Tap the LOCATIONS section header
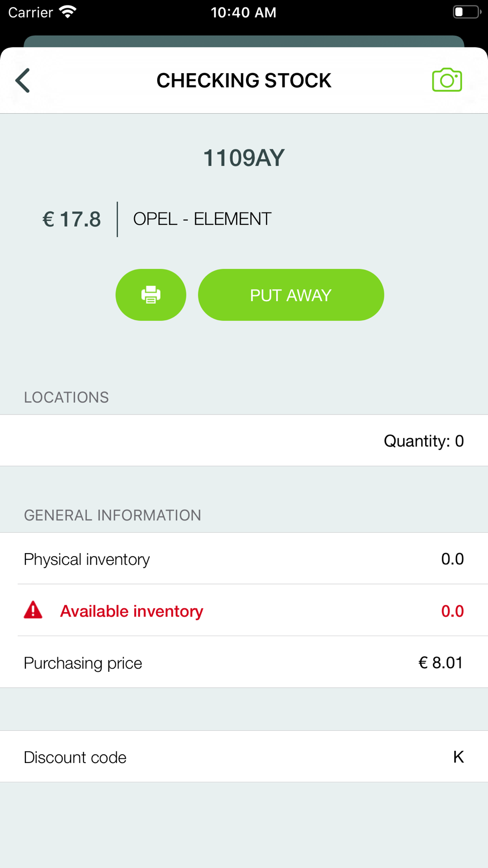Image resolution: width=488 pixels, height=868 pixels. click(x=66, y=397)
